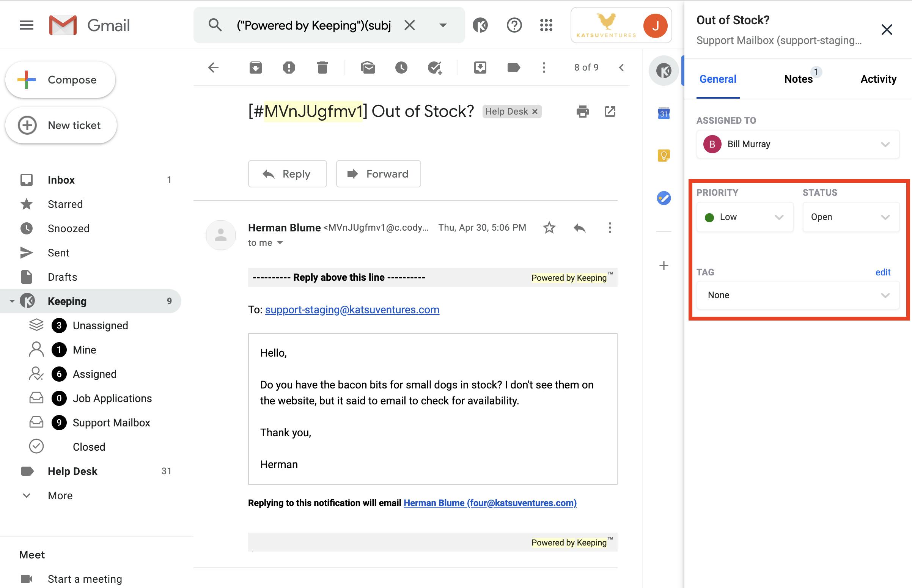Image resolution: width=912 pixels, height=588 pixels.
Task: Mark the conversation as unread
Action: click(x=368, y=68)
